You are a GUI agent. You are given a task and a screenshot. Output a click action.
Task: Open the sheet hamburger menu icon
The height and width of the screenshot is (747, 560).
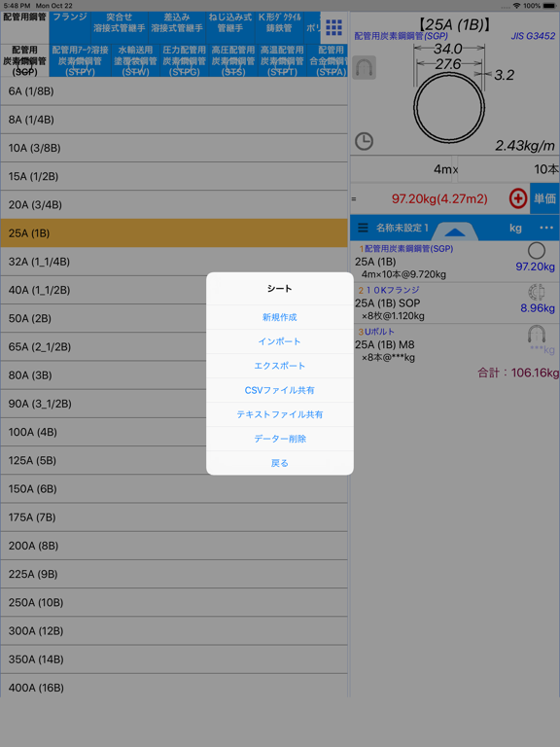[363, 228]
